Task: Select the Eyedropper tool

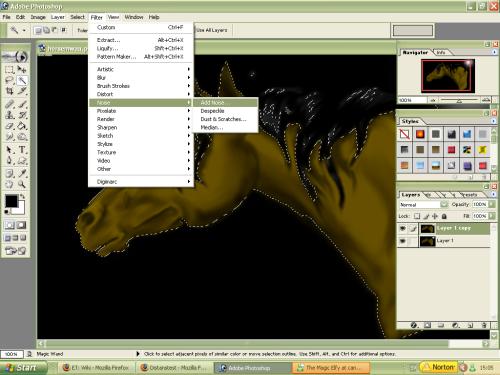Action: 22,173
